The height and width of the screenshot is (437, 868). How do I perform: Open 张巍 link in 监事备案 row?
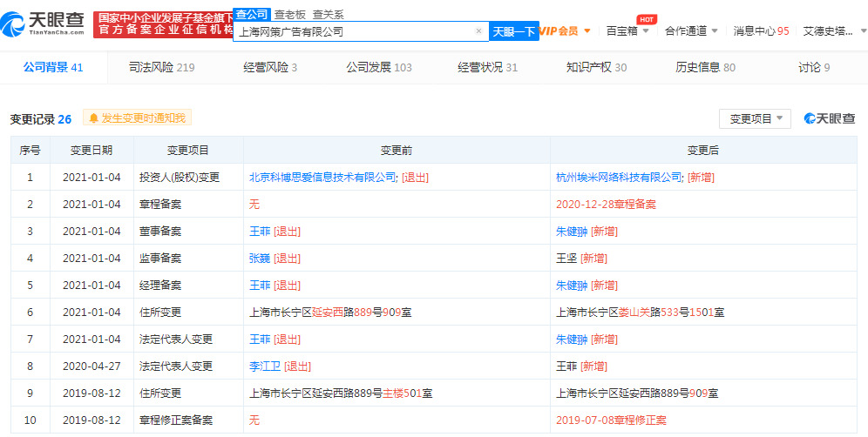pos(260,259)
